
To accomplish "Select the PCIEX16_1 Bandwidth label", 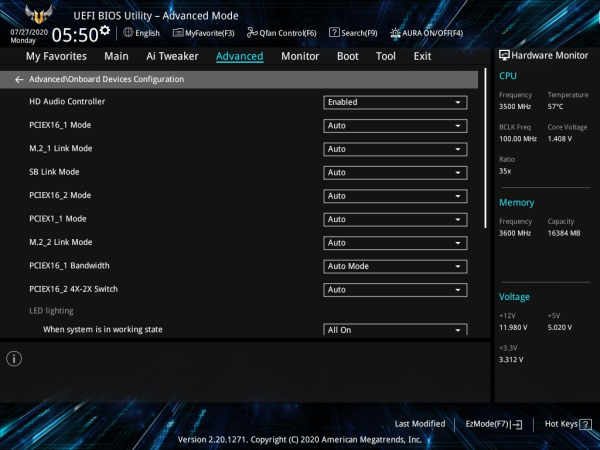I will click(x=69, y=266).
